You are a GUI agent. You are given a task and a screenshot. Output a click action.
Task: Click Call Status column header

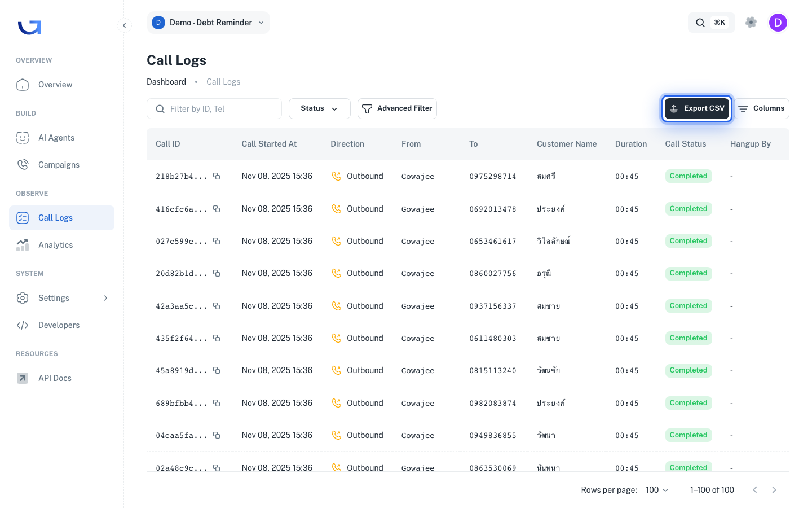[x=686, y=144]
